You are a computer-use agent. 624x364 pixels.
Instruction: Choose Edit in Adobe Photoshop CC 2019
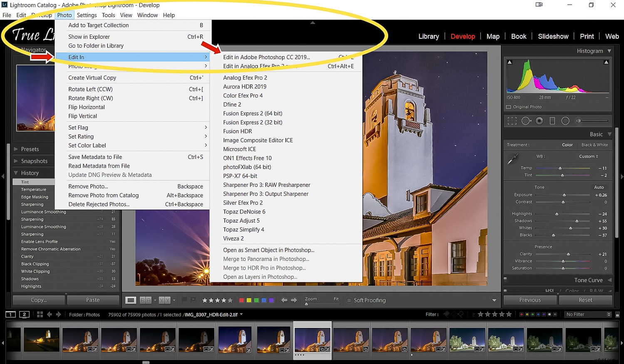click(267, 57)
